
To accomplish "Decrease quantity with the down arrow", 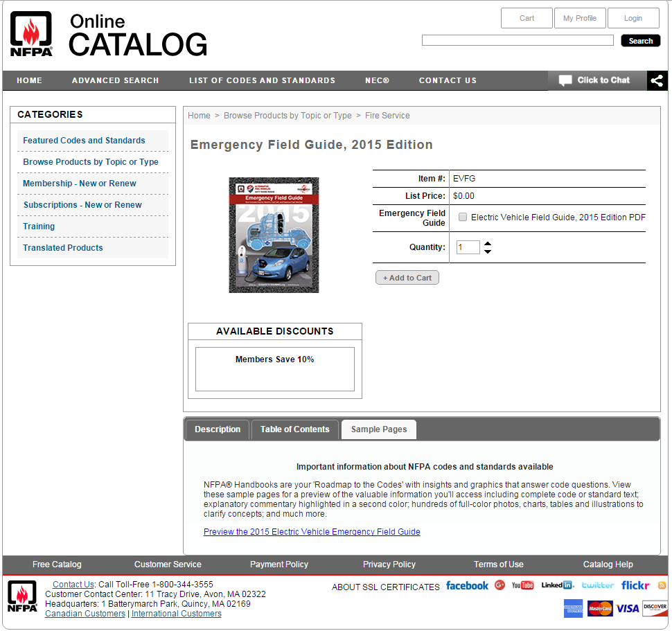I will point(488,251).
